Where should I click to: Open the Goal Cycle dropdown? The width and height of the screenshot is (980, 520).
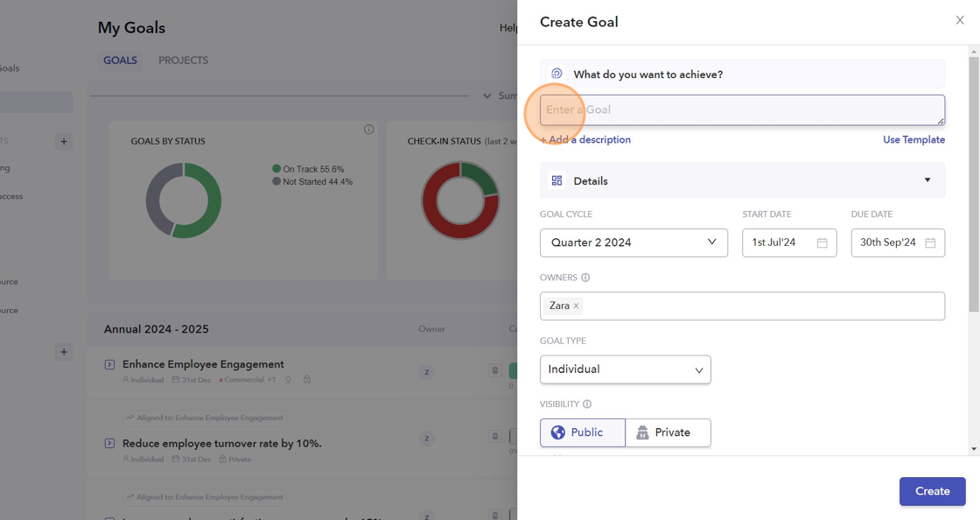633,242
